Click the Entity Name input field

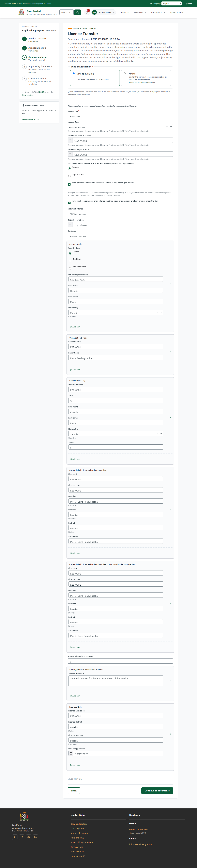pos(116,358)
